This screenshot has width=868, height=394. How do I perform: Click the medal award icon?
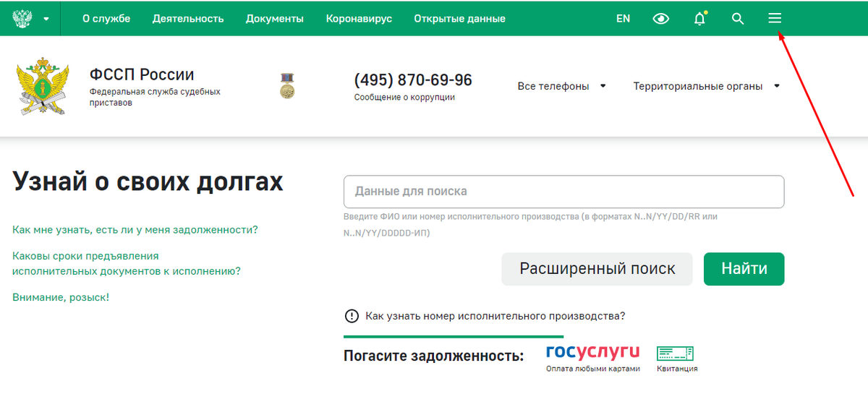tap(288, 85)
